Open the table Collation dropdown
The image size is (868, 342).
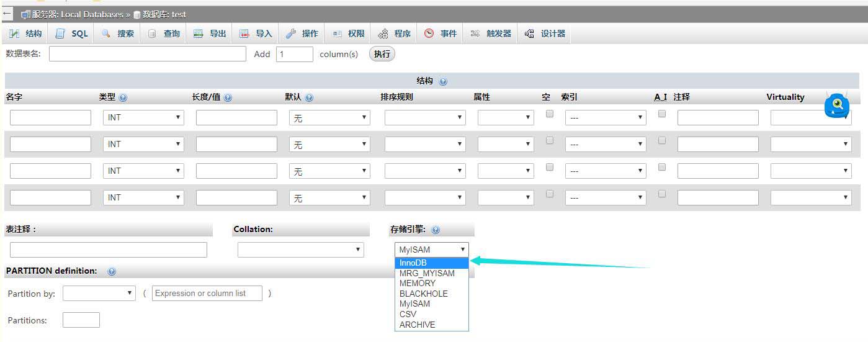tap(301, 250)
